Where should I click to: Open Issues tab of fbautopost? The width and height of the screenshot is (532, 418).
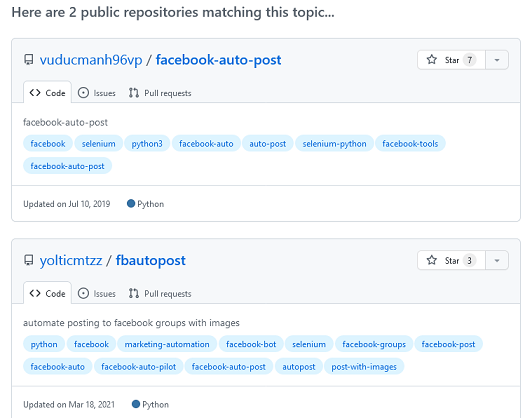click(x=97, y=293)
